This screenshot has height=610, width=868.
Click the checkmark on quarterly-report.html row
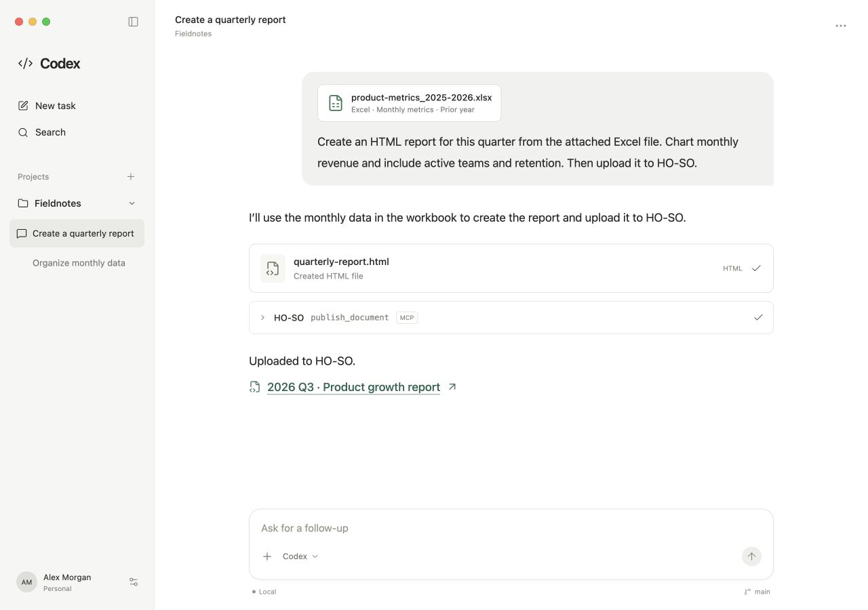tap(756, 268)
